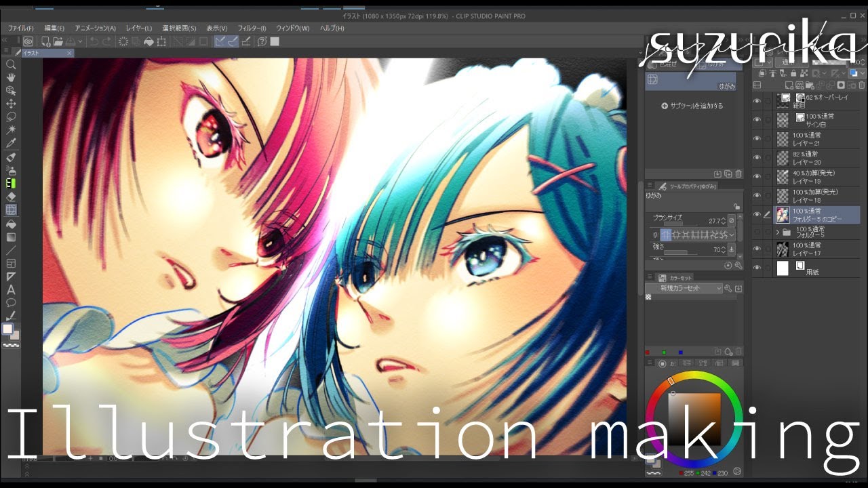Image resolution: width=868 pixels, height=488 pixels.
Task: Click the New file icon
Action: click(45, 41)
